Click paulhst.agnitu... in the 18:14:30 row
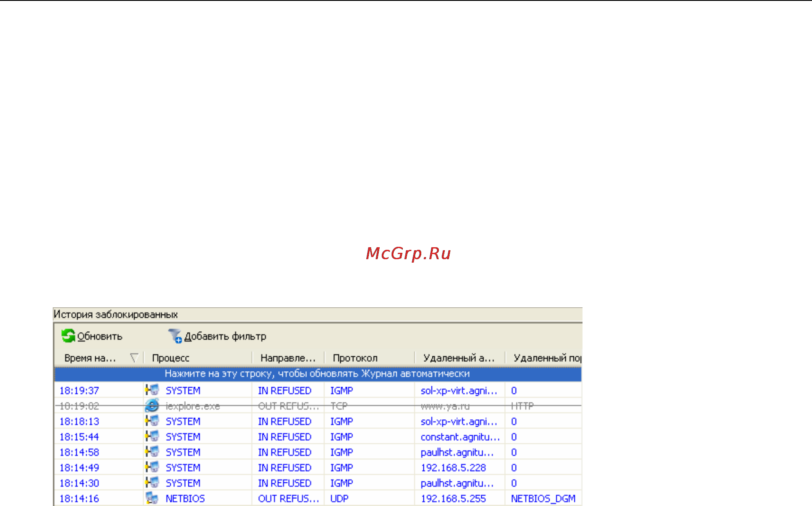The width and height of the screenshot is (812, 506). [x=457, y=483]
